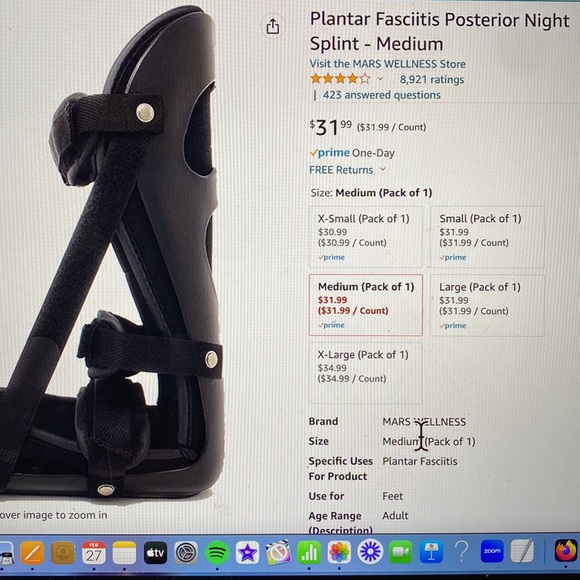Viewport: 580px width, 580px height.
Task: Select the Large (Pack of 1) size option
Action: tap(487, 305)
